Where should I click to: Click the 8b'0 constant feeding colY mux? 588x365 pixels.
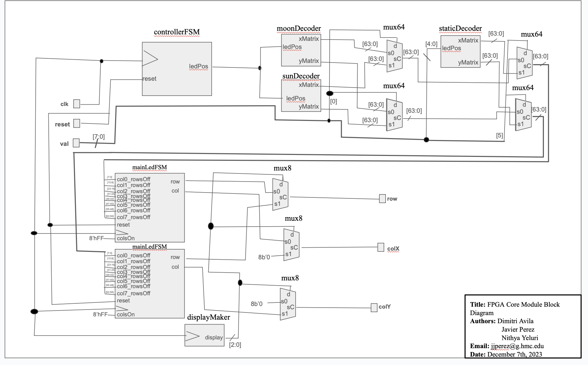click(257, 304)
